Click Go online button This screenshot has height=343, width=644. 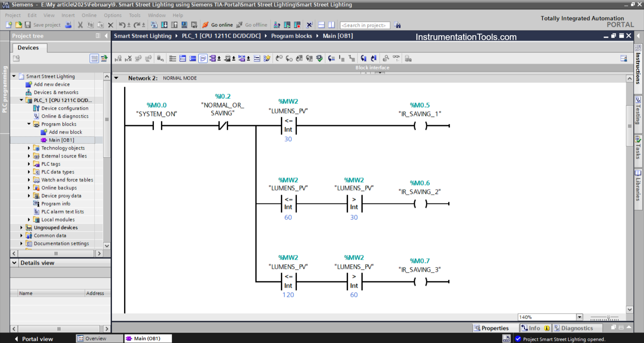[218, 25]
